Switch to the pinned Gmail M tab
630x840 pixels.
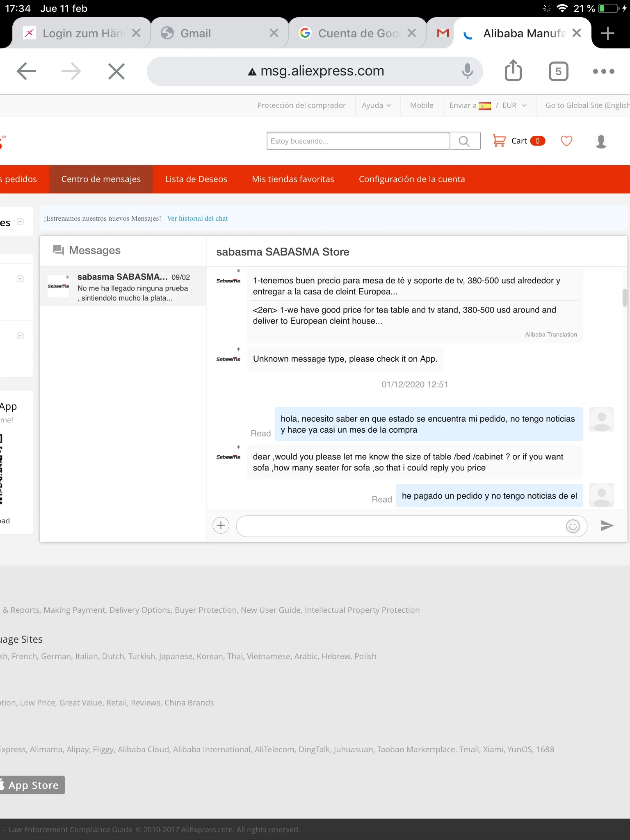pyautogui.click(x=443, y=33)
